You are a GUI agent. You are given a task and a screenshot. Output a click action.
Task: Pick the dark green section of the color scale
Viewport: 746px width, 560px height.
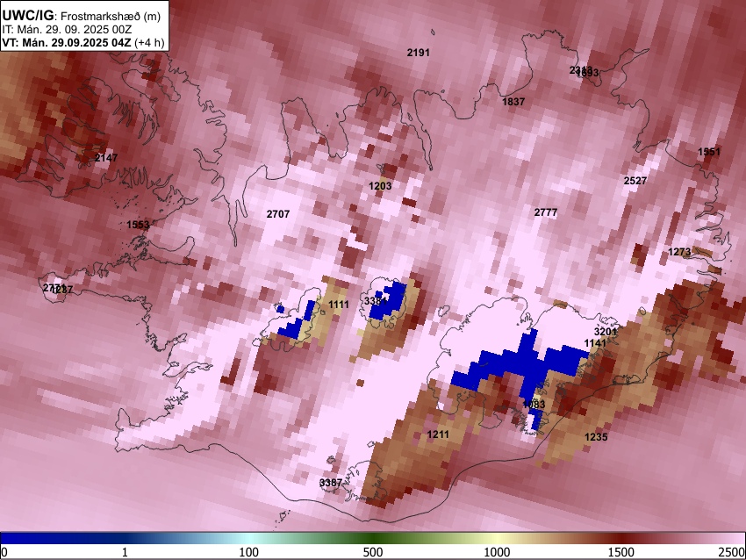[x=373, y=539]
